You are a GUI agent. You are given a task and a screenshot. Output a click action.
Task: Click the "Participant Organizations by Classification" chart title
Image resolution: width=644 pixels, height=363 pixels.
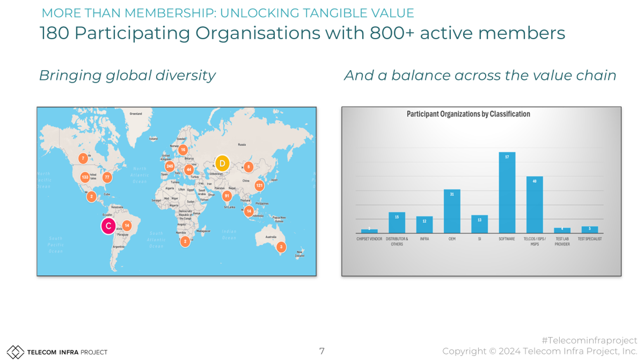(468, 114)
